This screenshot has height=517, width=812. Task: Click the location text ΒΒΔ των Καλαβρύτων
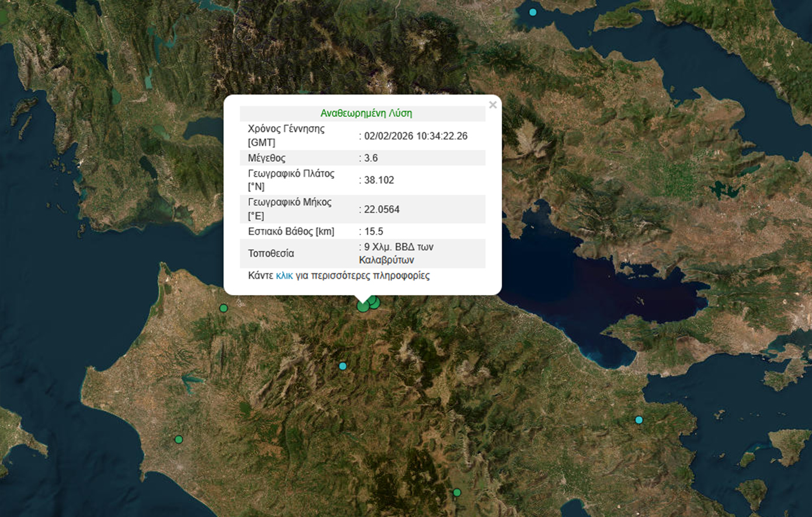[396, 254]
